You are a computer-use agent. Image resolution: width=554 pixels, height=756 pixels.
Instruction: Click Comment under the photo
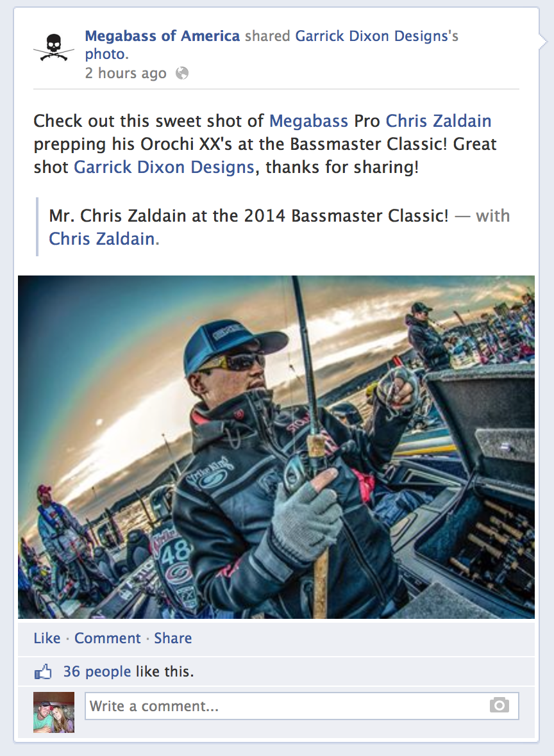pyautogui.click(x=107, y=638)
